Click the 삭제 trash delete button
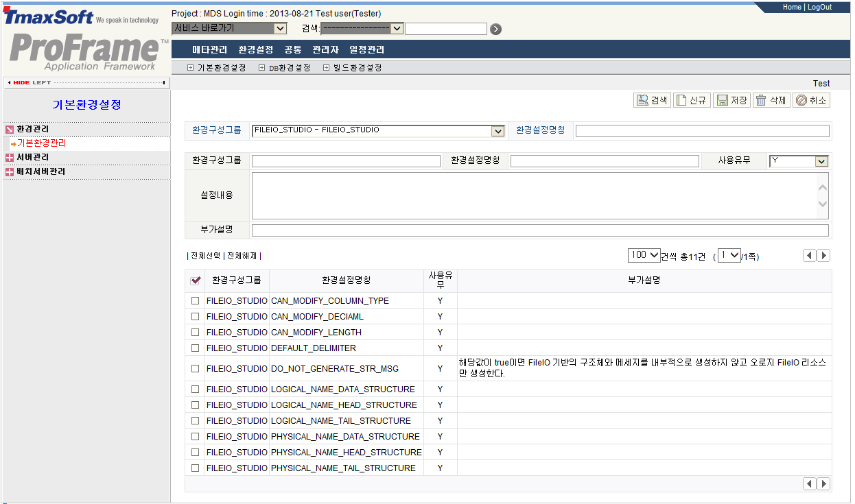 click(771, 100)
